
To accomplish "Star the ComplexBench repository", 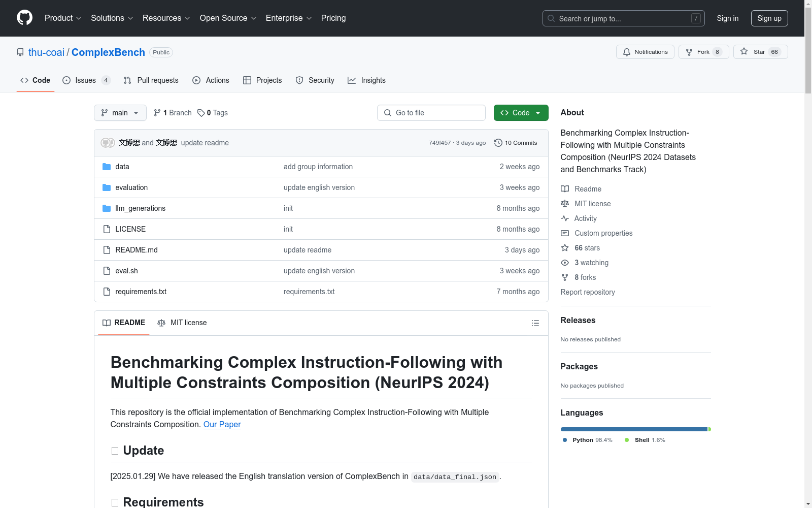I will [x=760, y=52].
